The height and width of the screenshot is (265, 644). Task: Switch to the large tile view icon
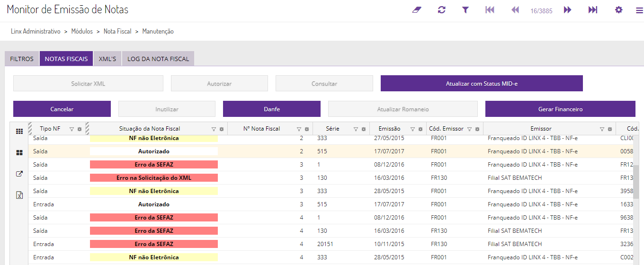19,153
